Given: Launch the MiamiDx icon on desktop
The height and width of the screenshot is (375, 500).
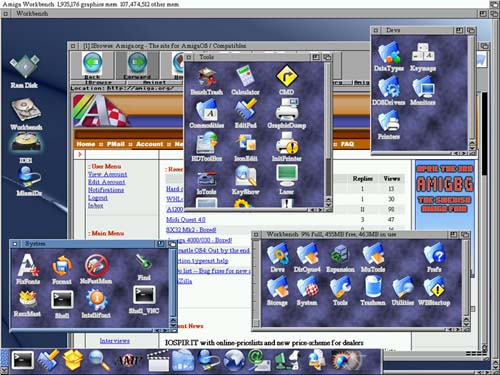Looking at the screenshot, I should coord(28,181).
